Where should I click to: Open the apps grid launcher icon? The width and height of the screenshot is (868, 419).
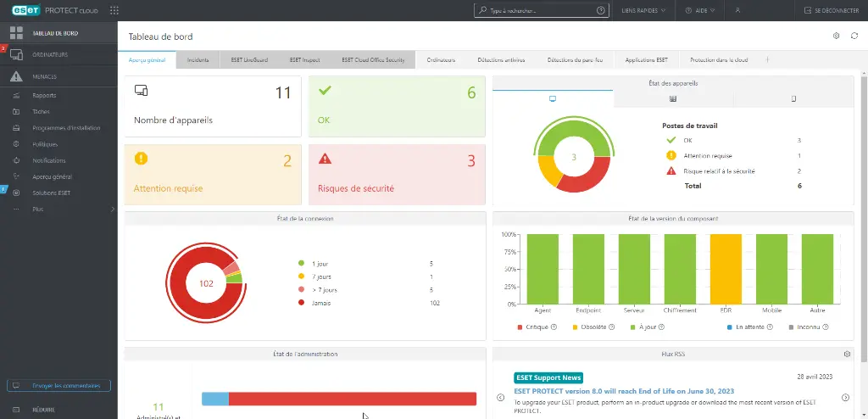pos(114,10)
